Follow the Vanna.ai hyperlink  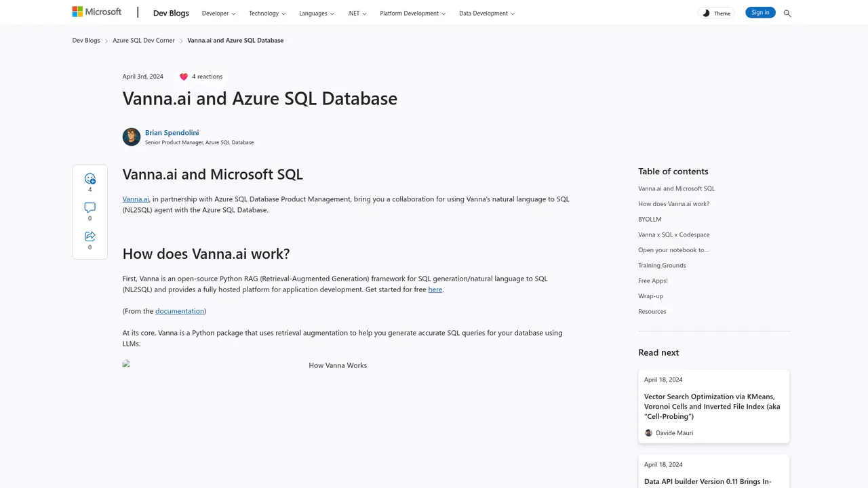pyautogui.click(x=136, y=199)
